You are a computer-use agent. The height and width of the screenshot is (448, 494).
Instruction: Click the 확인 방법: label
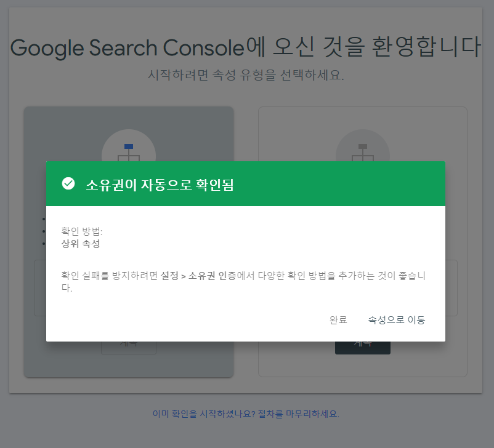click(81, 231)
